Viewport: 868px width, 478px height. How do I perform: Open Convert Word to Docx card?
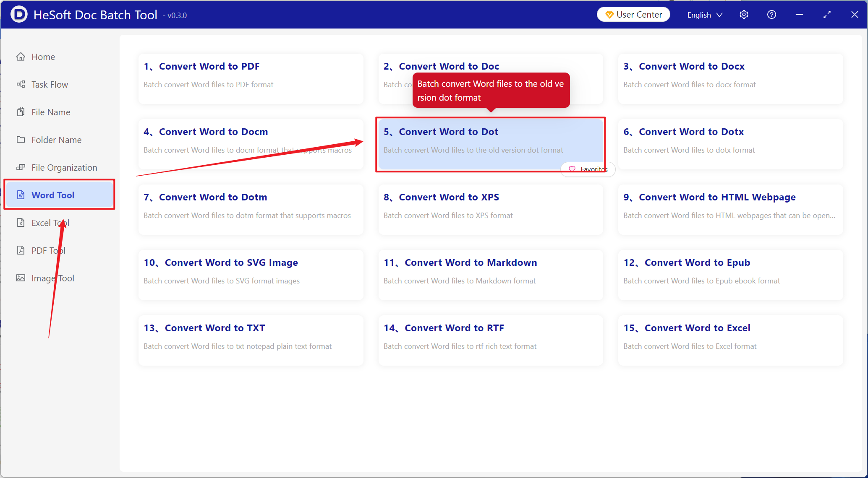[731, 79]
